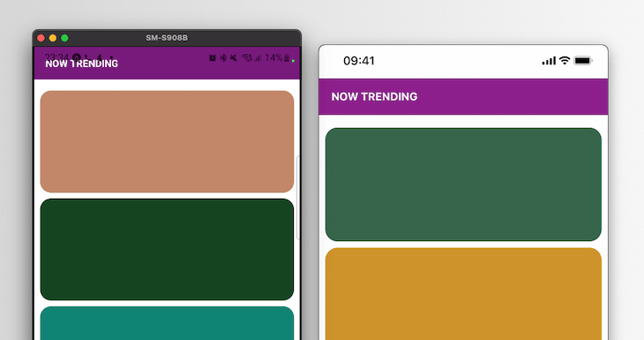
Task: Click the iOS battery icon
Action: point(583,61)
